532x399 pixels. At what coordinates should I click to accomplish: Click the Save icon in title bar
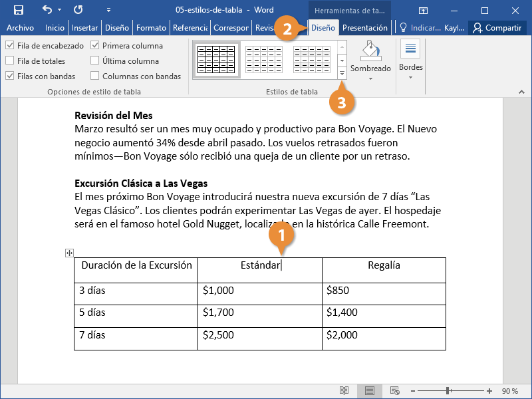(x=19, y=10)
